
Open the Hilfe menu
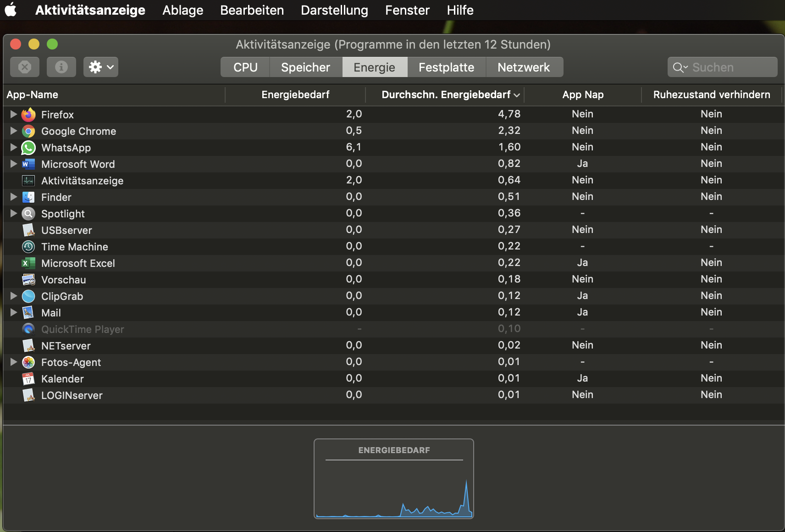[x=460, y=10]
